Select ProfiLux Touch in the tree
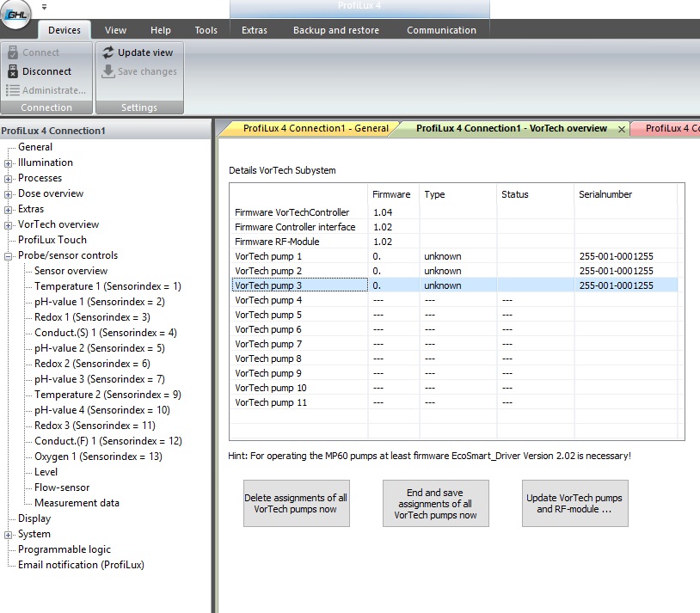The height and width of the screenshot is (613, 700). tap(52, 240)
